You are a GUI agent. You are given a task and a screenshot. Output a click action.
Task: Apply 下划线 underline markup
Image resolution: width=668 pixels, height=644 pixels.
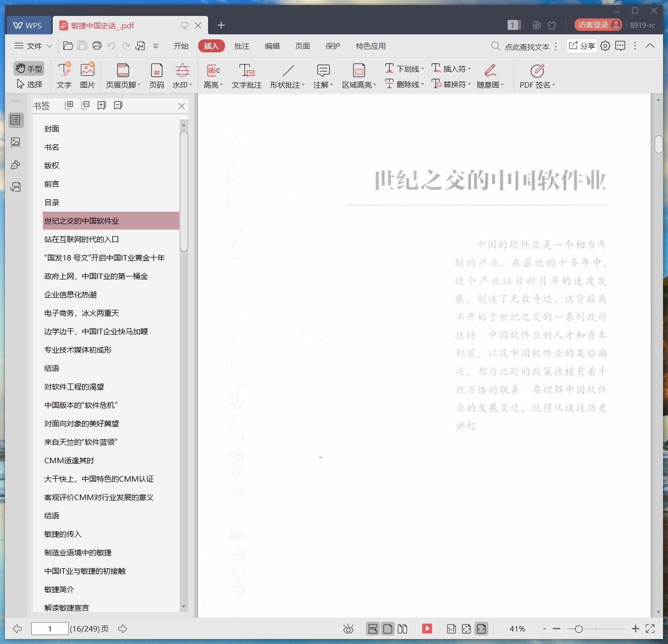[404, 69]
